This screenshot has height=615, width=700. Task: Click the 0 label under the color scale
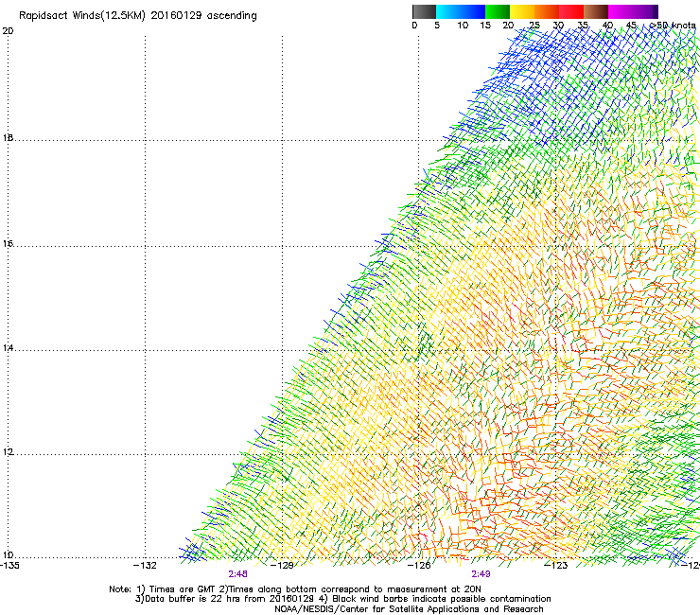point(414,26)
